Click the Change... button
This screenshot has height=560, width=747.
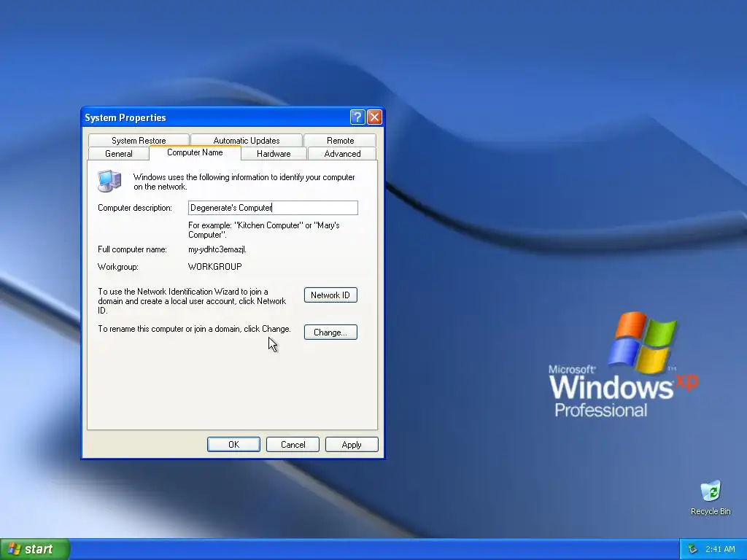(x=330, y=332)
